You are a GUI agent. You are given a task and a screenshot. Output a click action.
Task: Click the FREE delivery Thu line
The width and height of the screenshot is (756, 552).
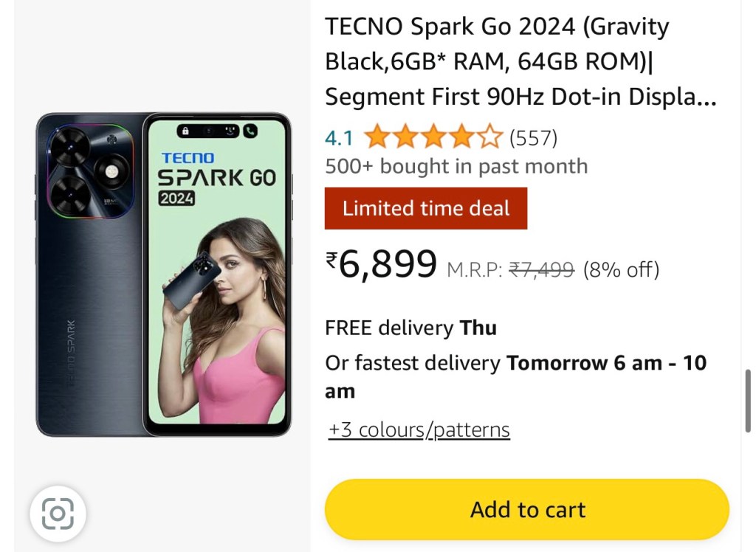(x=410, y=328)
